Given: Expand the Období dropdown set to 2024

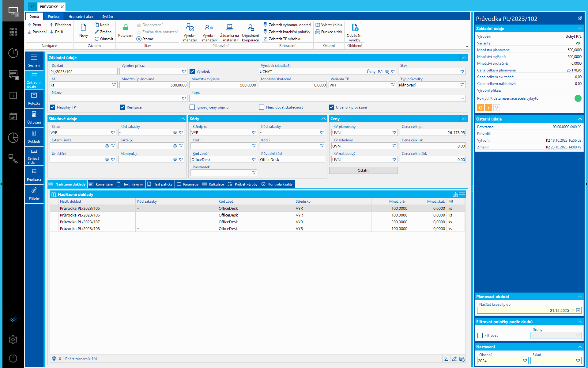Looking at the screenshot, I should tap(525, 361).
